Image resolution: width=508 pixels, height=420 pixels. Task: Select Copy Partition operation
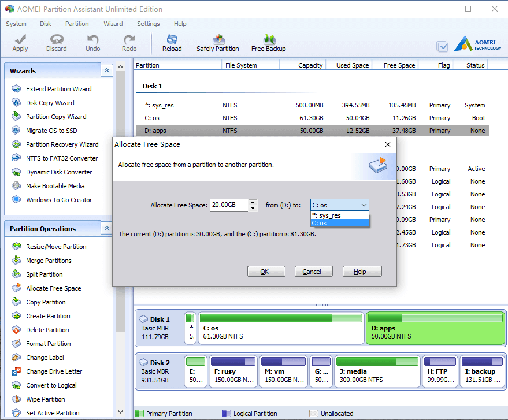pos(46,303)
